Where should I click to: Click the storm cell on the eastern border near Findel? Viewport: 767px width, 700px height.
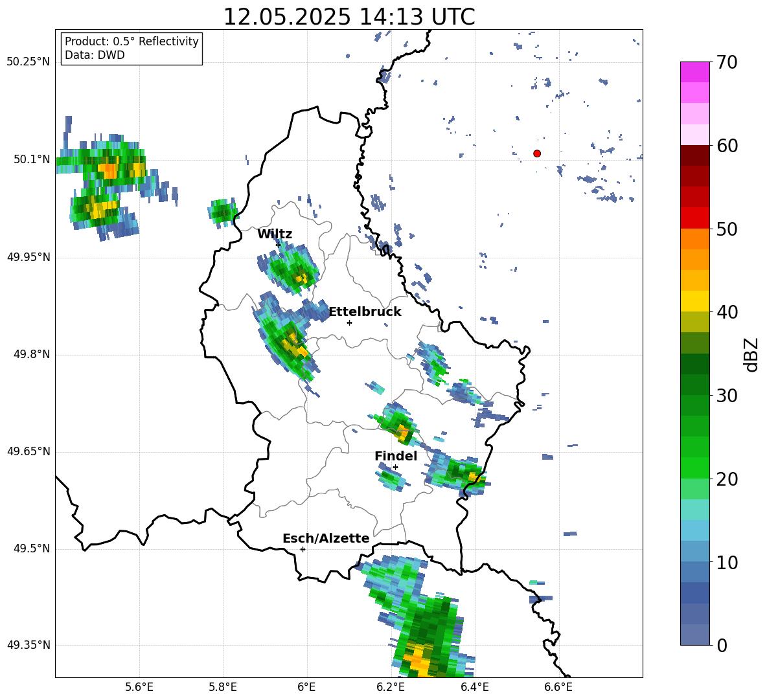click(x=459, y=475)
